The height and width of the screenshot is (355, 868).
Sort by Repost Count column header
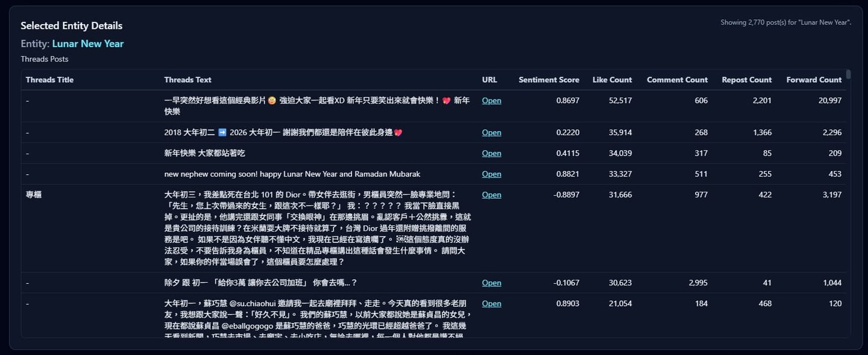coord(746,80)
